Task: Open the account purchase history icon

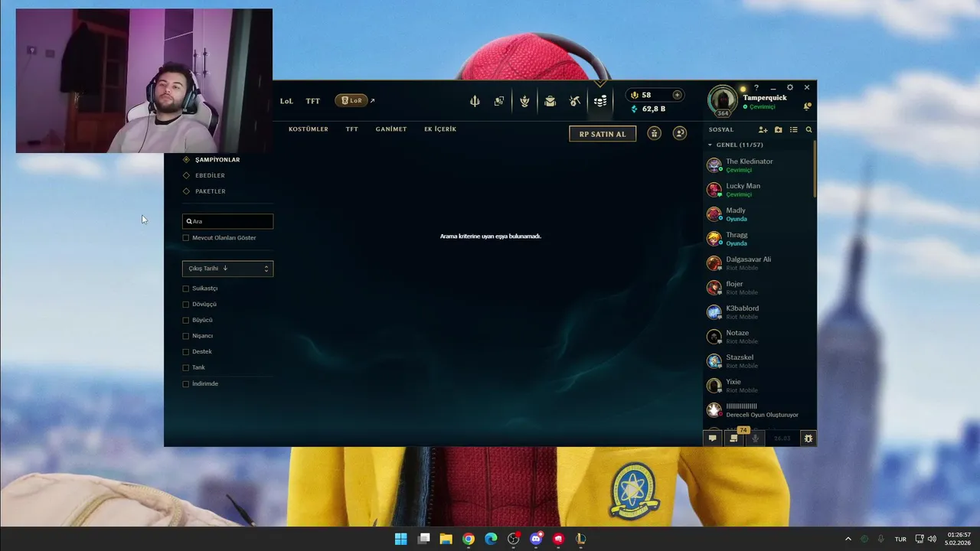Action: tap(679, 133)
